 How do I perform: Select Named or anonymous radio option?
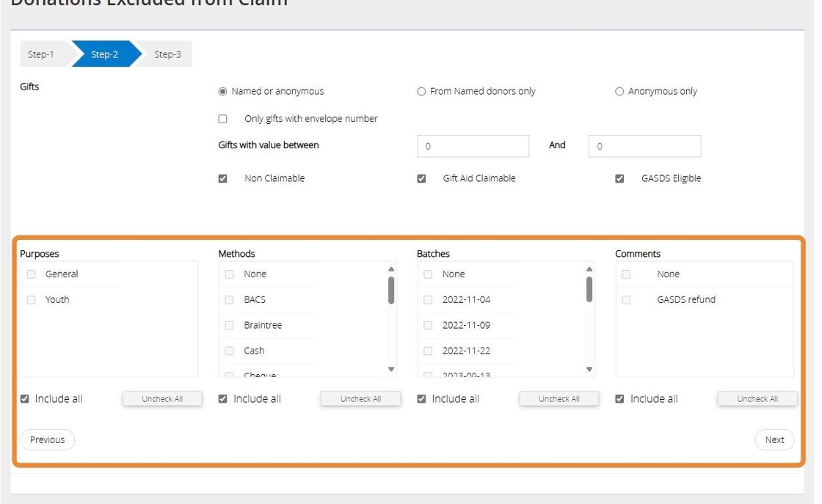pos(223,91)
